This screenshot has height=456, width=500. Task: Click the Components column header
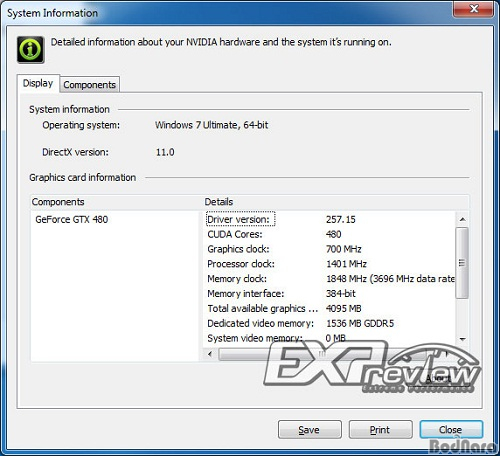pyautogui.click(x=117, y=202)
